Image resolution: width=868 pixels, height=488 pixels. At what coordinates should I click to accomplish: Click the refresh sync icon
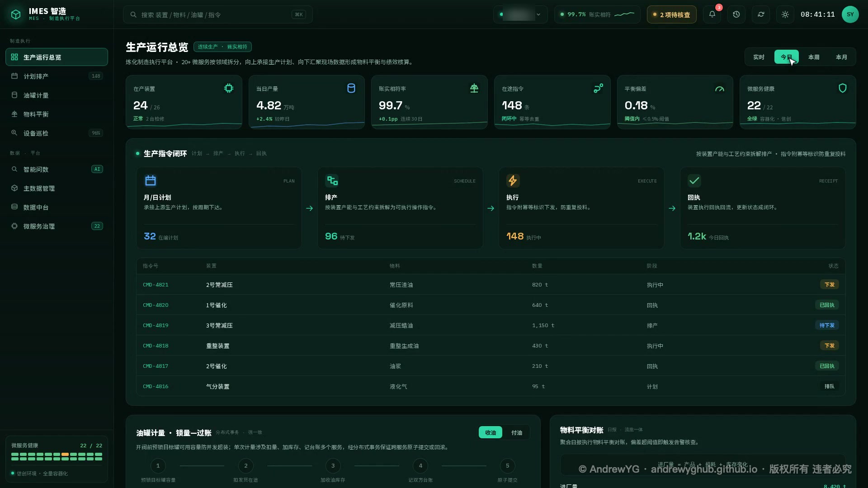click(761, 14)
